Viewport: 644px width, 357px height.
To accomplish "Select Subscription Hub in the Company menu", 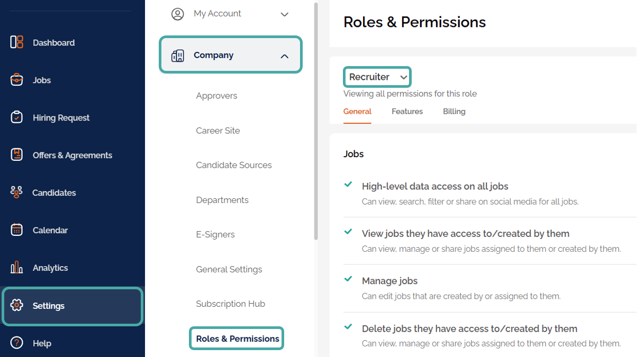I will click(x=231, y=304).
